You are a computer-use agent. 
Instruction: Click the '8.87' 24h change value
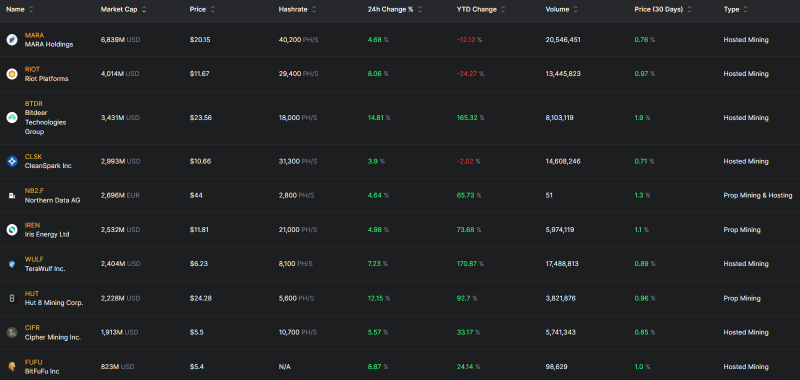tap(374, 367)
